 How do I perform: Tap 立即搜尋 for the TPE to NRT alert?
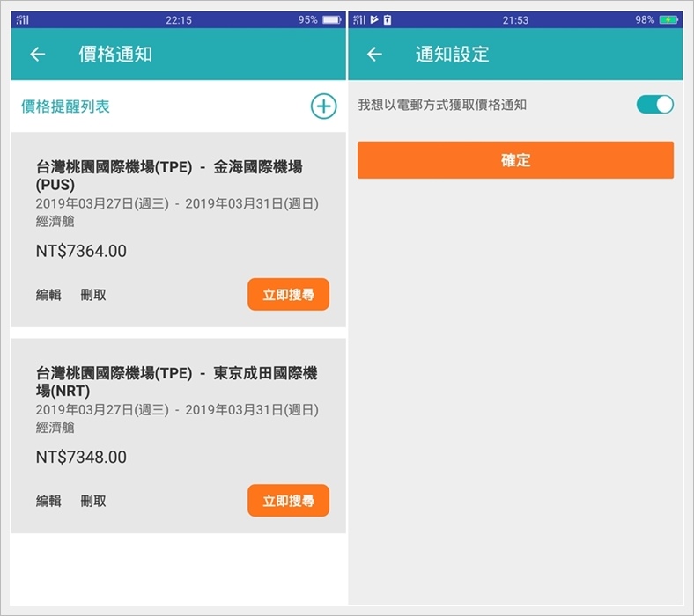pyautogui.click(x=288, y=500)
